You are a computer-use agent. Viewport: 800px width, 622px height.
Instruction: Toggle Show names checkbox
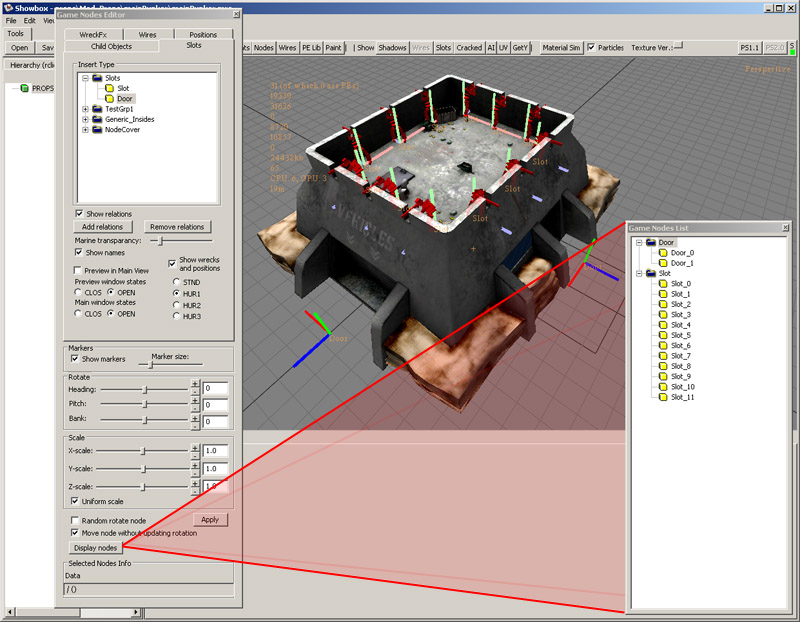(79, 252)
